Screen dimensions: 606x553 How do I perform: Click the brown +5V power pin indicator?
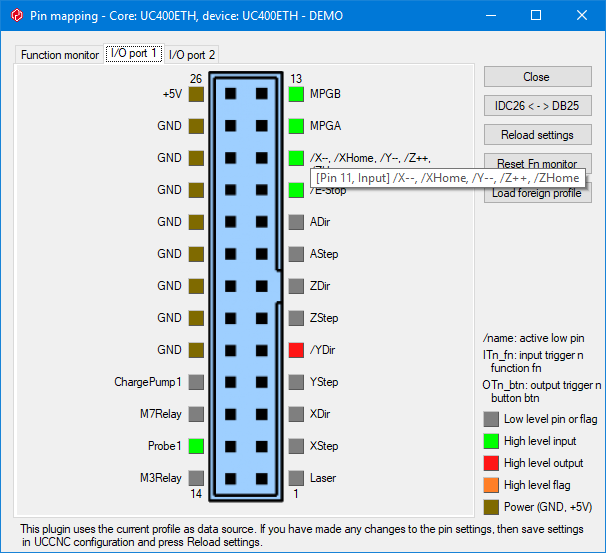pyautogui.click(x=196, y=94)
